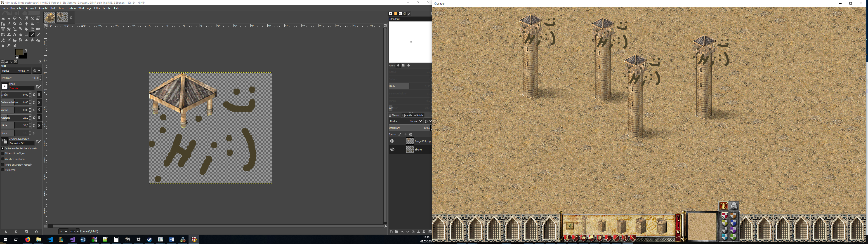Duplicate the selected layer

click(413, 232)
